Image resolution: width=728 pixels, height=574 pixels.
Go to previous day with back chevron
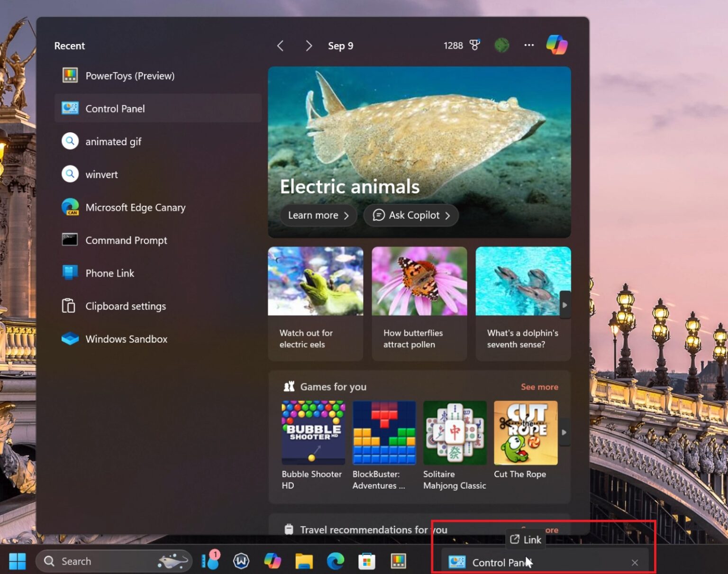pos(280,46)
